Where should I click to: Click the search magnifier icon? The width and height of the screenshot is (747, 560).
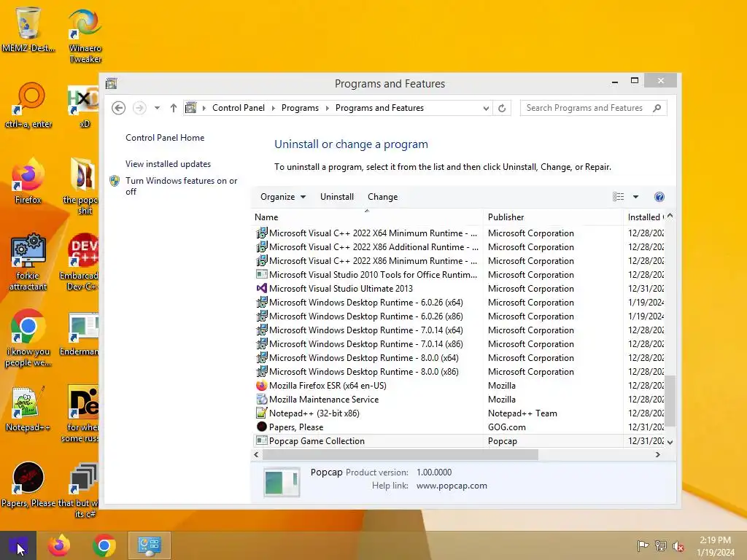coord(657,108)
